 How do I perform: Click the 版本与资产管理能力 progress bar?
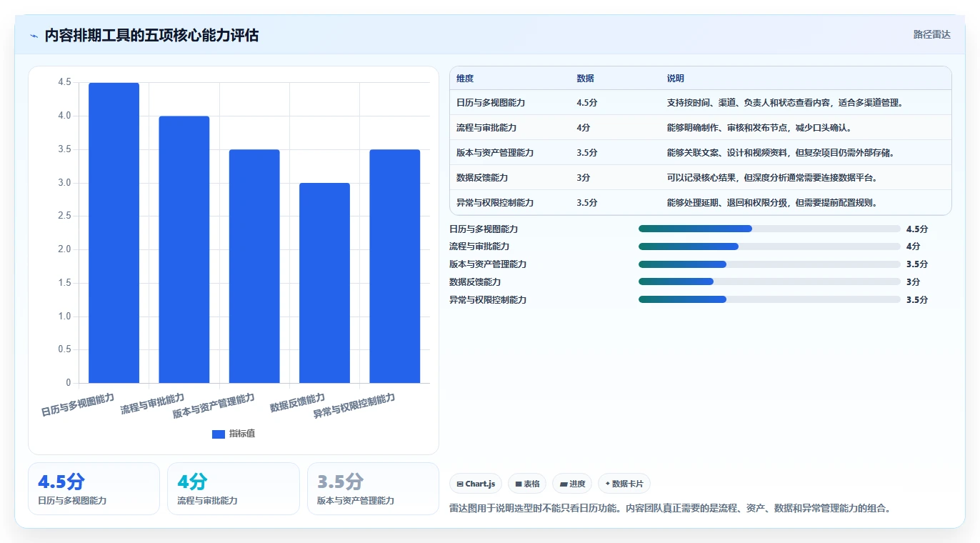(x=769, y=264)
